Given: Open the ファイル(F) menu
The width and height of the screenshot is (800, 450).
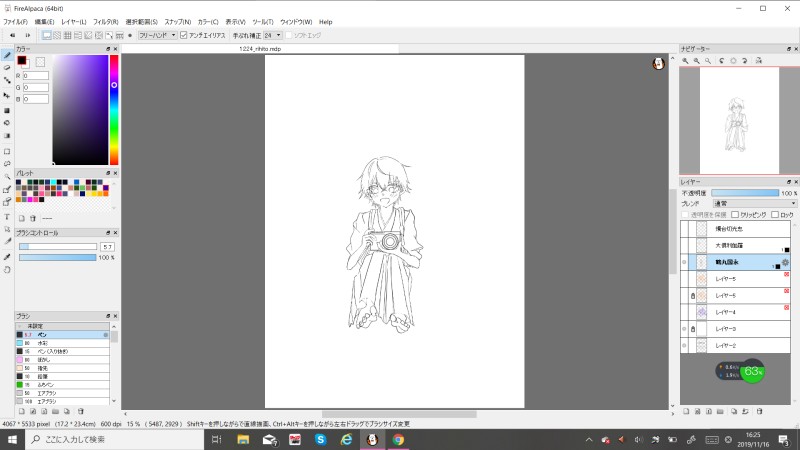Looking at the screenshot, I should point(15,22).
